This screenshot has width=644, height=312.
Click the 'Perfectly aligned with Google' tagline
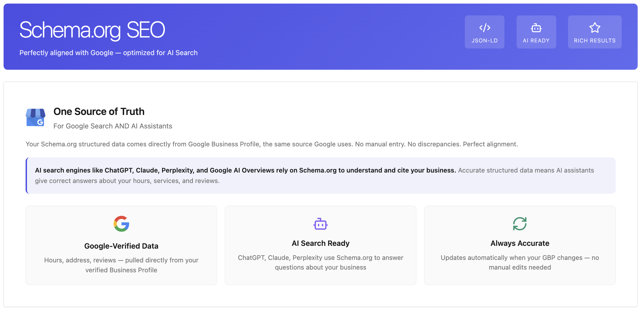point(108,53)
